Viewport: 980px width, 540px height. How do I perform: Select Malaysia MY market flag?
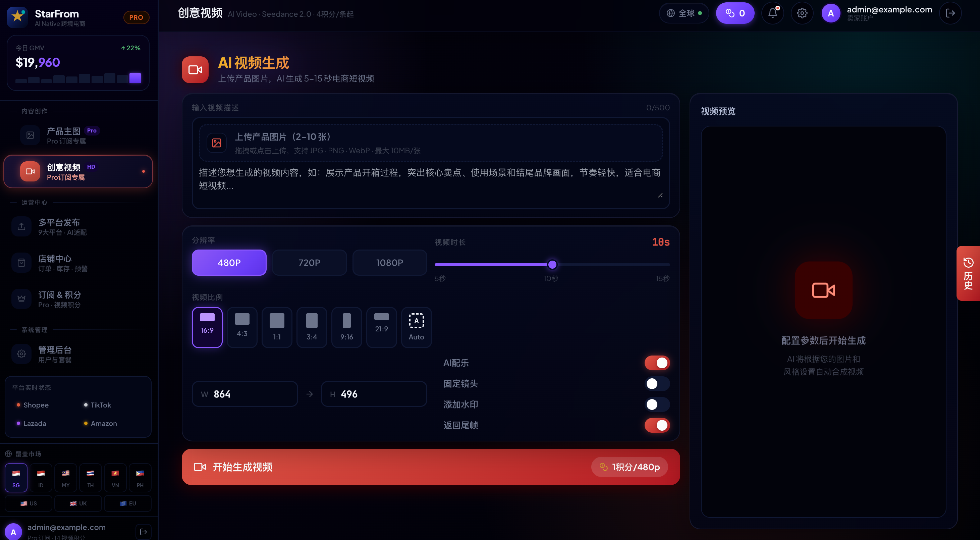coord(65,478)
